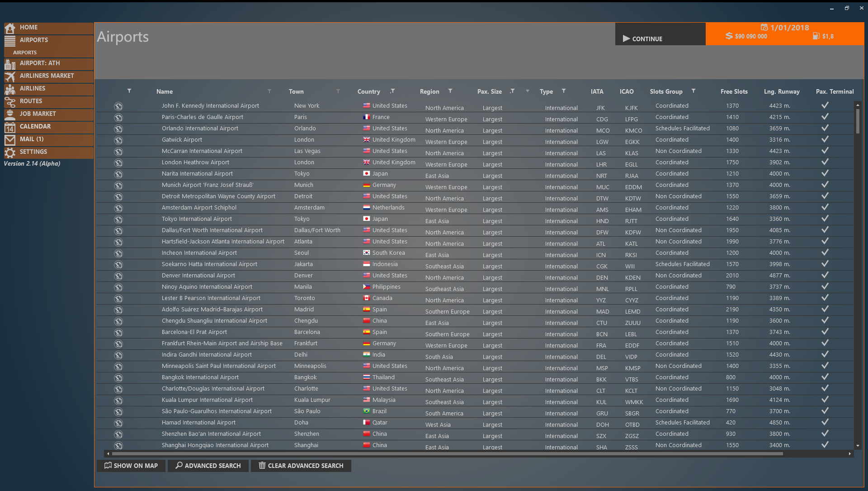Click the Airports list icon in the sidebar

pyautogui.click(x=10, y=41)
